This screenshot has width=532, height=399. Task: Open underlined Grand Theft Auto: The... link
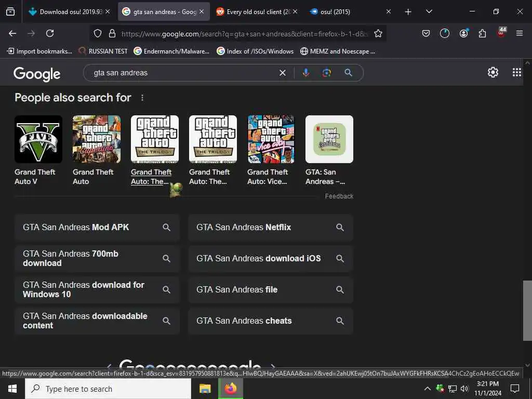(x=151, y=177)
